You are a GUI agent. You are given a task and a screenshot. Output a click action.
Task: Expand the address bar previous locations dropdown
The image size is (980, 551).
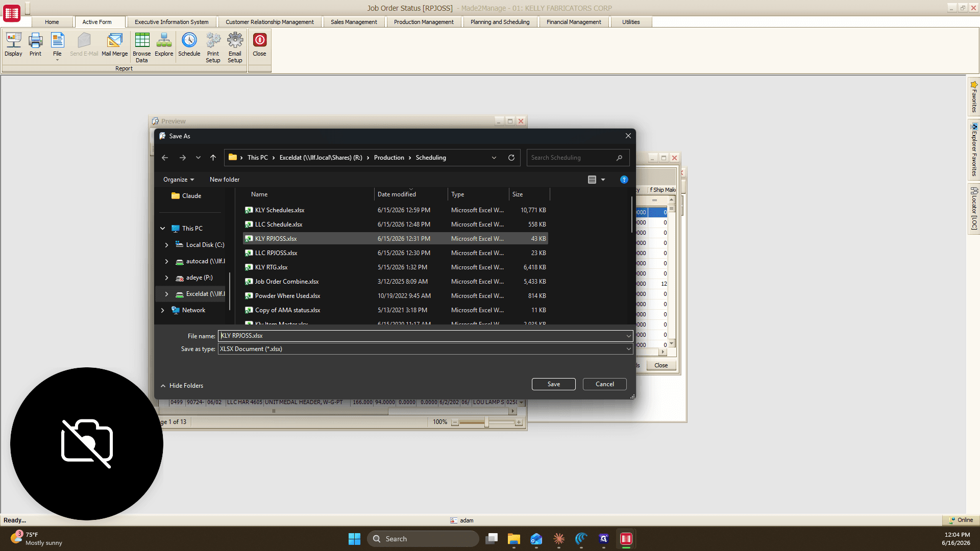pos(494,158)
